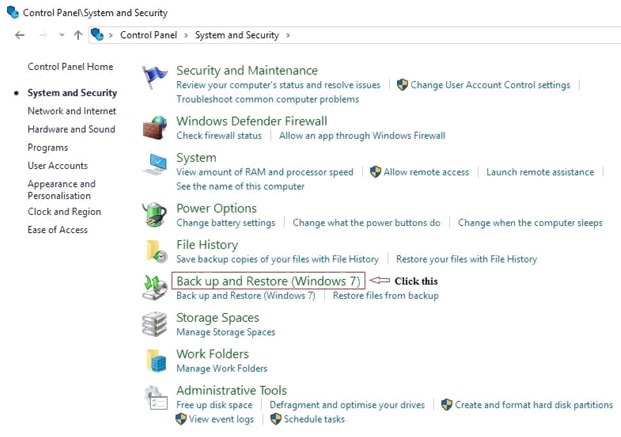This screenshot has height=437, width=621.
Task: Click the Power Options battery icon
Action: [154, 215]
